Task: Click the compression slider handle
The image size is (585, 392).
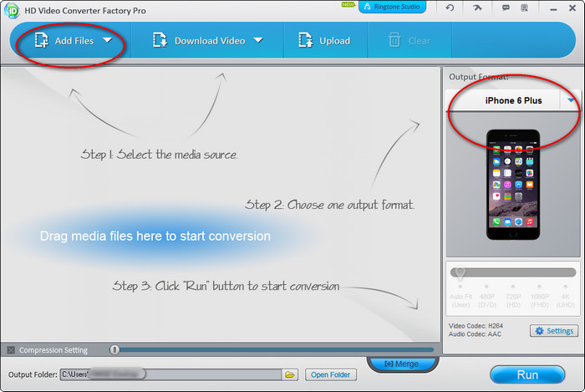Action: (114, 349)
